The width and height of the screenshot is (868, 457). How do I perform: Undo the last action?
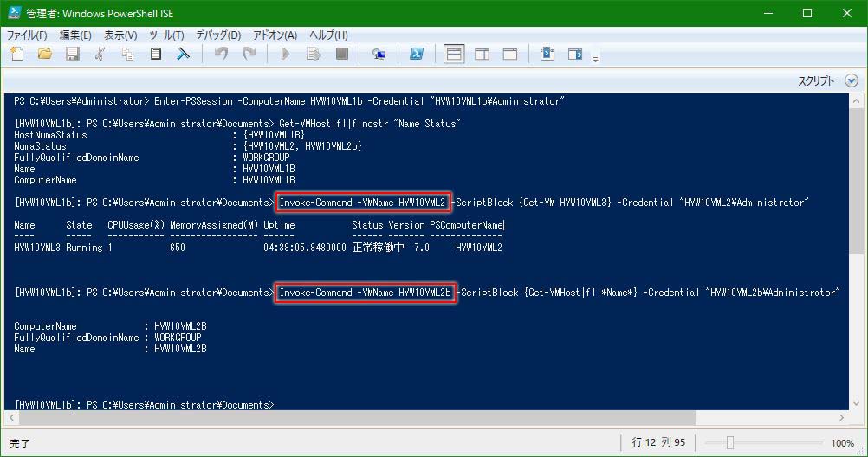[x=222, y=55]
